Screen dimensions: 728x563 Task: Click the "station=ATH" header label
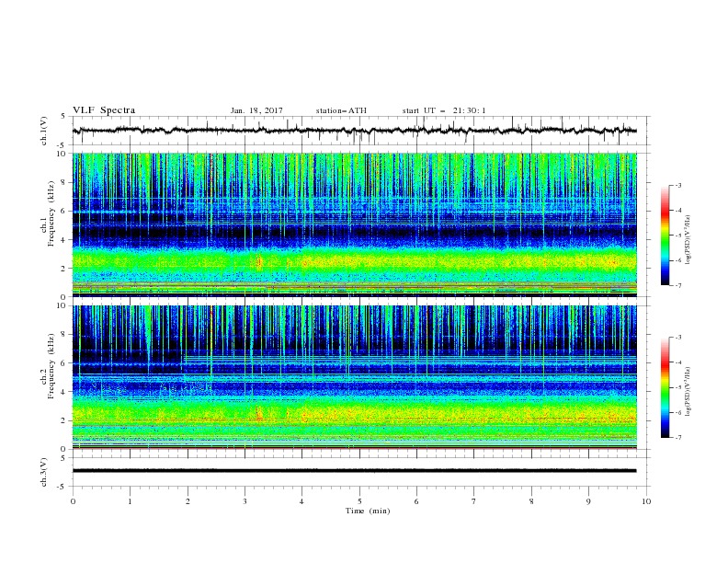pos(341,110)
